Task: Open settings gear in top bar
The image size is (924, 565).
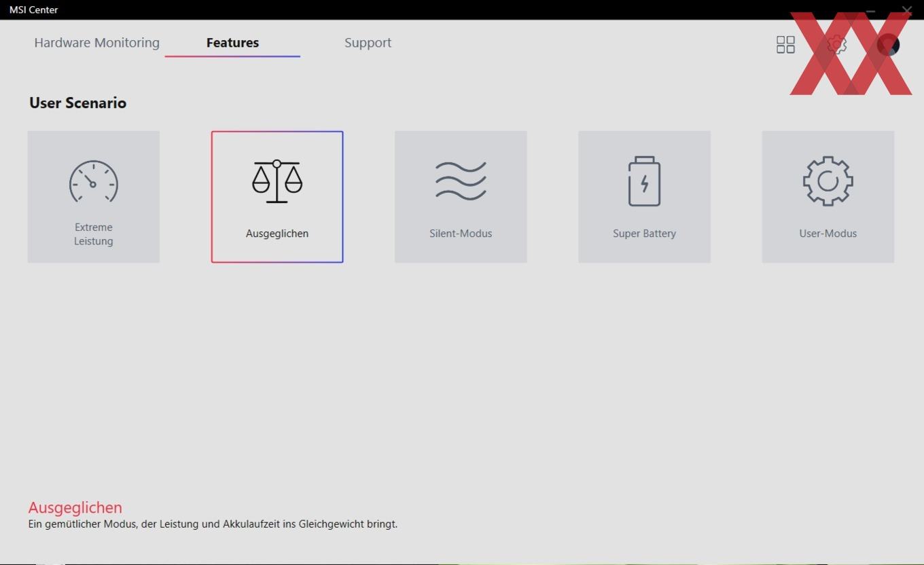Action: (837, 45)
